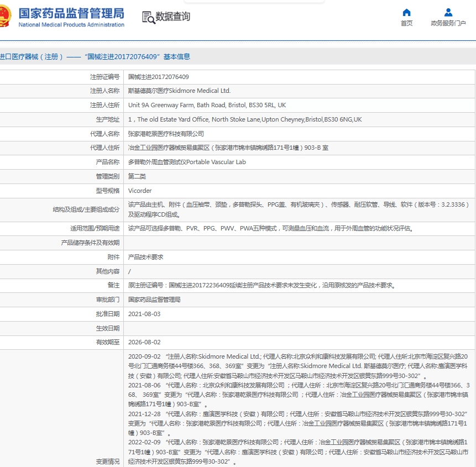Image resolution: width=476 pixels, height=467 pixels.
Task: Click the 政务服务门户 text link
Action: pyautogui.click(x=448, y=23)
